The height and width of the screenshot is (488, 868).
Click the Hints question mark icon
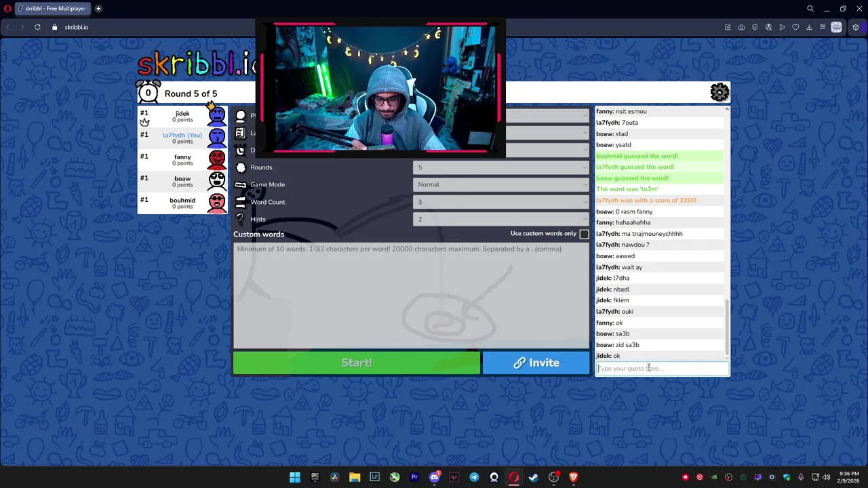(x=240, y=219)
